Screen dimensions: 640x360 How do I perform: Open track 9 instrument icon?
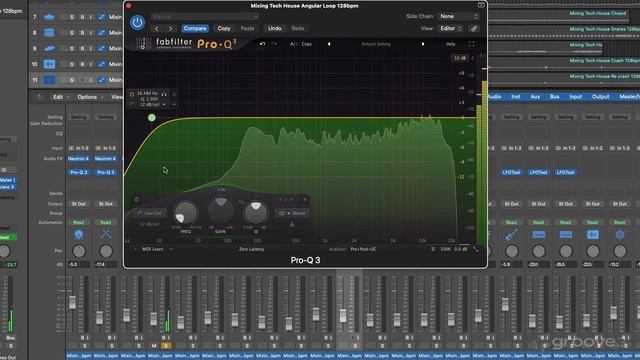pyautogui.click(x=49, y=49)
